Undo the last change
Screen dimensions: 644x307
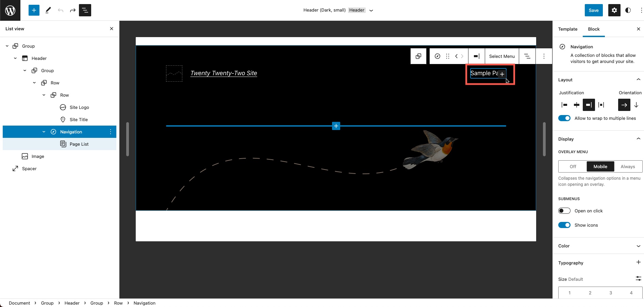tap(61, 10)
